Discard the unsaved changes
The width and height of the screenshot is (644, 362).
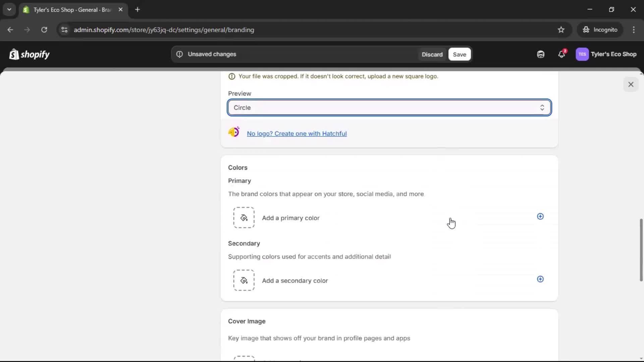(x=432, y=54)
